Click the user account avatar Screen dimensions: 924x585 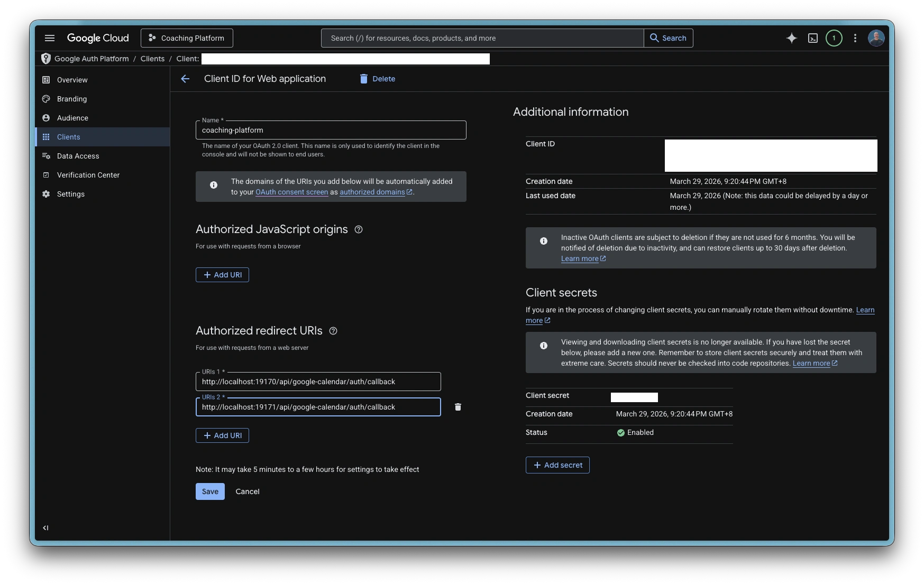(x=876, y=38)
